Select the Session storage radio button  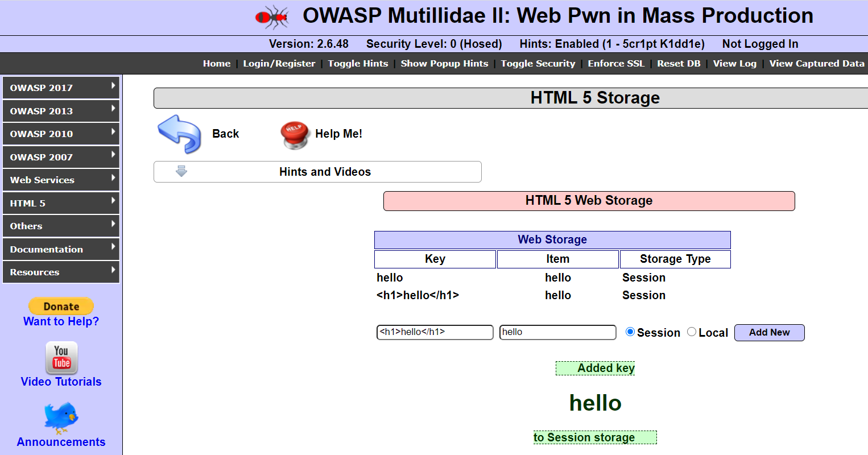coord(630,332)
